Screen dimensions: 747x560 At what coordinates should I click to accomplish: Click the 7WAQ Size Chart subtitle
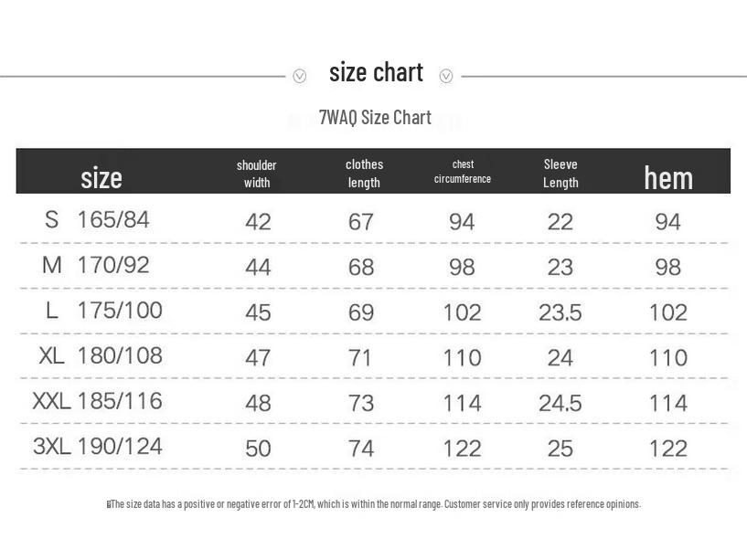click(x=375, y=117)
